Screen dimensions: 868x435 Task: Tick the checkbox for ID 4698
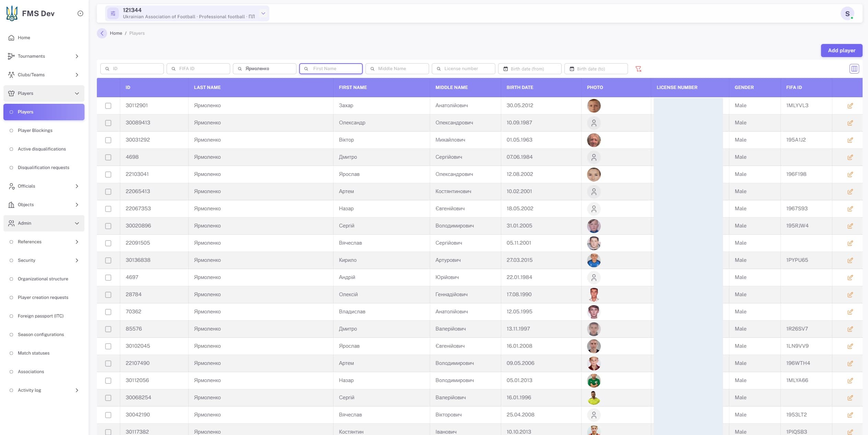[108, 157]
